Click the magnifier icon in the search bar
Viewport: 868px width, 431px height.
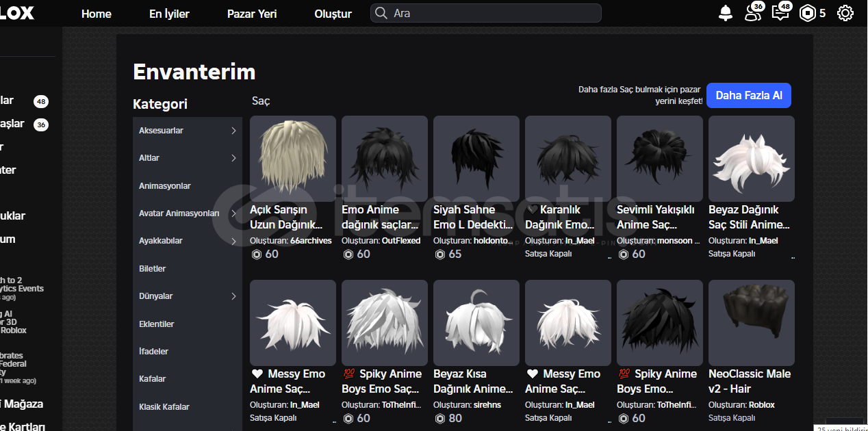(381, 13)
